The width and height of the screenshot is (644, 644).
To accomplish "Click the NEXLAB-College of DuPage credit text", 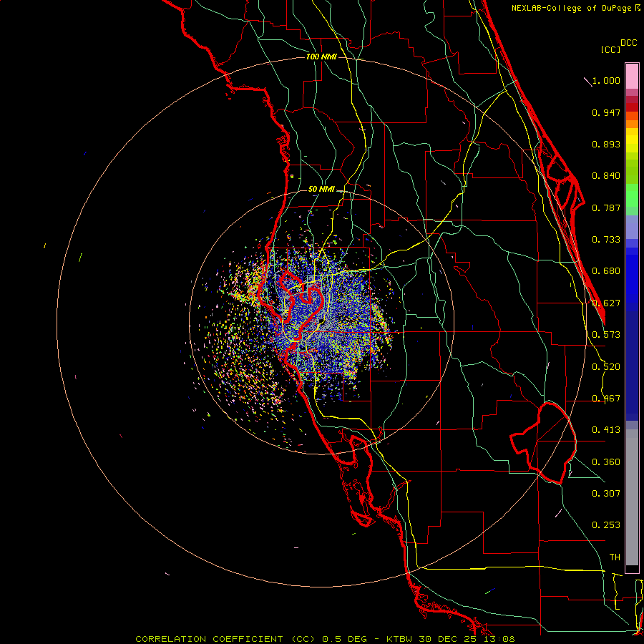I will click(576, 8).
